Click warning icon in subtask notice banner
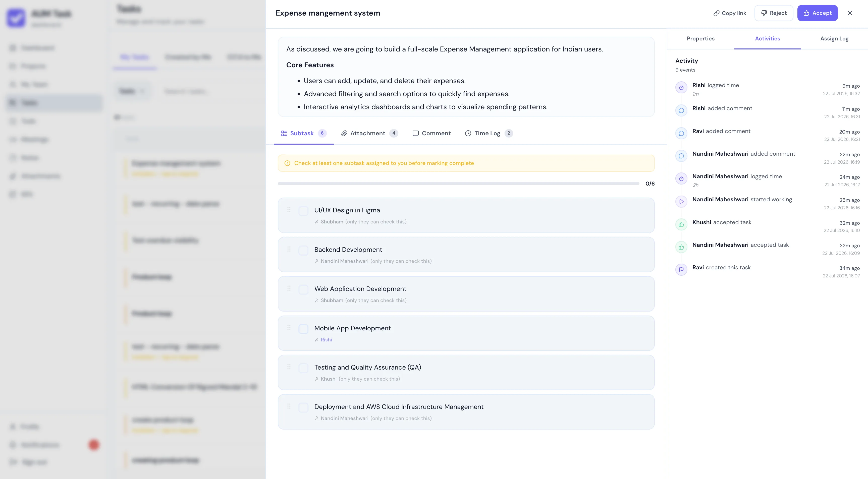The image size is (868, 479). [x=287, y=163]
